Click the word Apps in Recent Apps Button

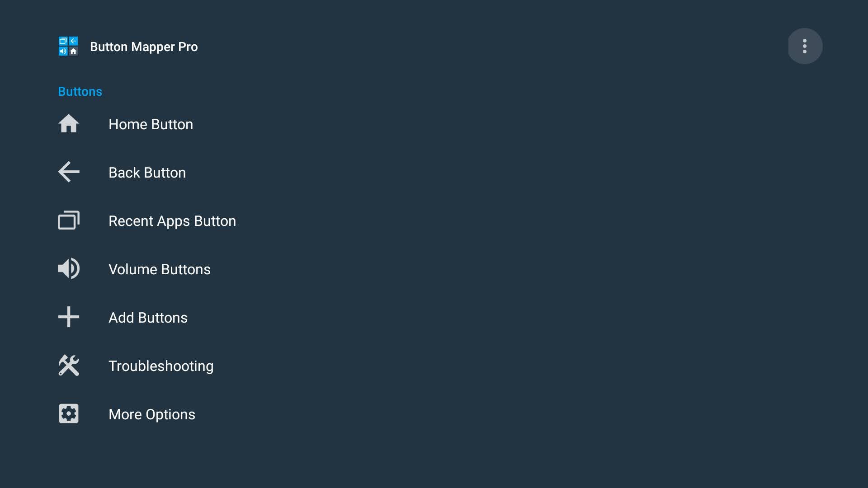[x=173, y=221]
